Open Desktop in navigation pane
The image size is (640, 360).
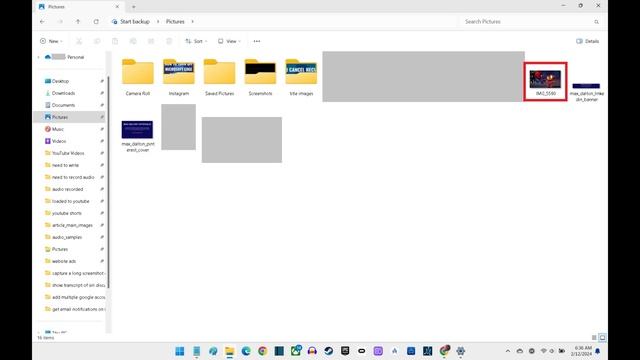point(60,81)
